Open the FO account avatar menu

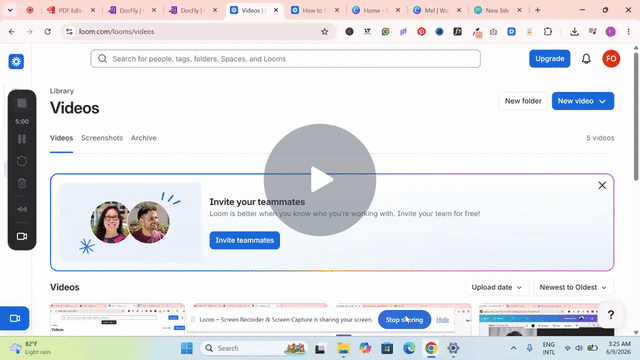pos(611,59)
